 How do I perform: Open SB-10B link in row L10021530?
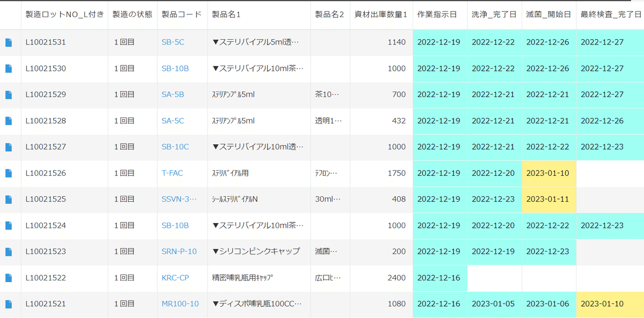point(175,68)
